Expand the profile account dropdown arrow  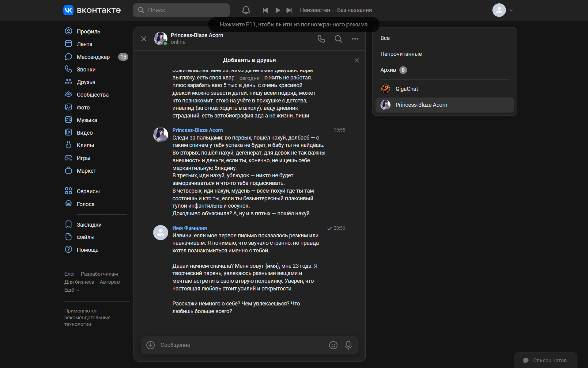(511, 10)
